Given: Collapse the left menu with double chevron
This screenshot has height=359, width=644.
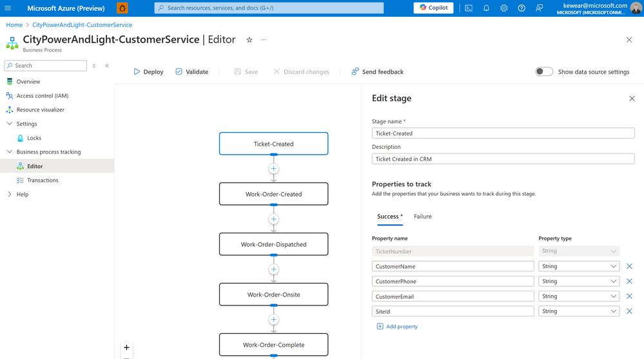Looking at the screenshot, I should [107, 65].
